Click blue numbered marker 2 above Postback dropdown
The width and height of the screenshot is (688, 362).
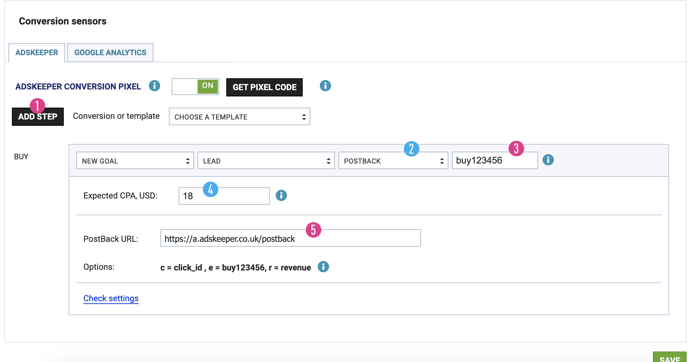coord(411,149)
